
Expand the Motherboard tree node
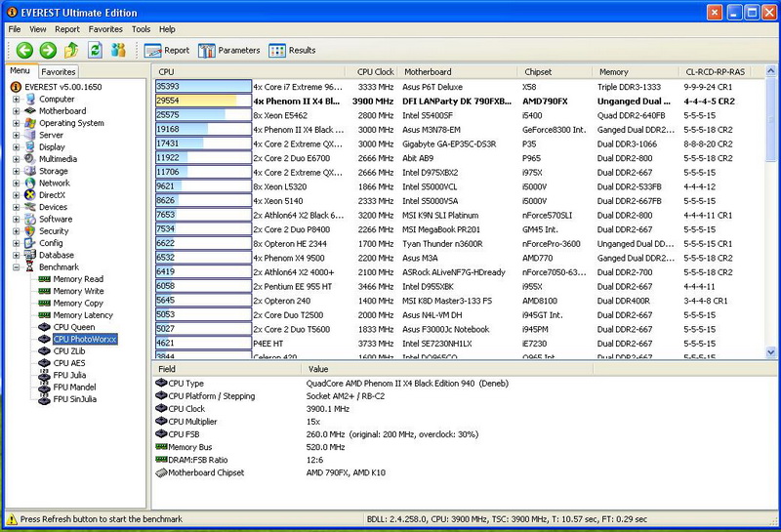tap(16, 111)
